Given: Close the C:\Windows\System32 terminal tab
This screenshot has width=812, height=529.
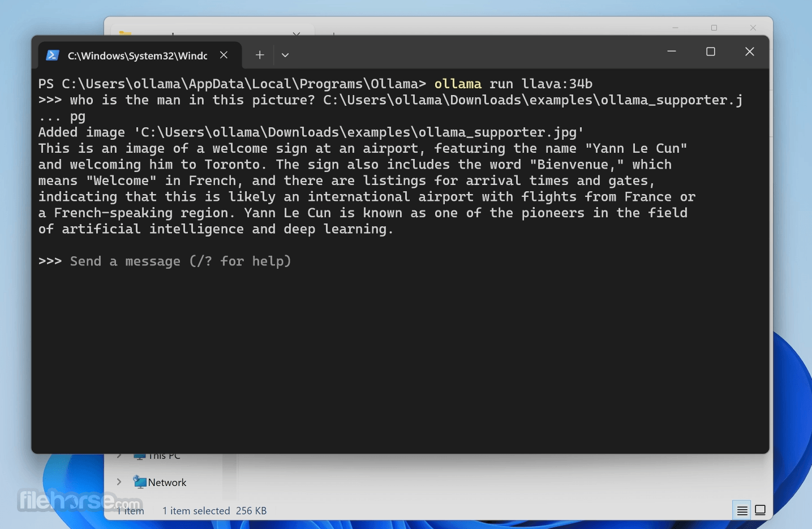Looking at the screenshot, I should (x=224, y=55).
